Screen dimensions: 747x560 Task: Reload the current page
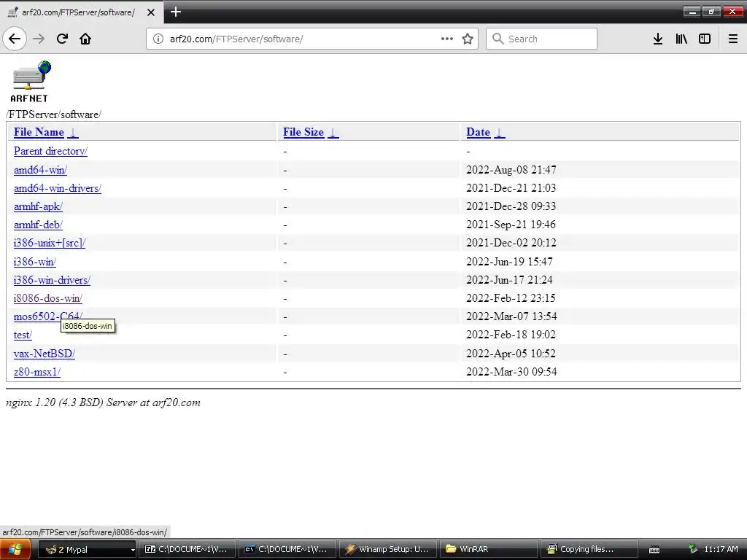(x=62, y=39)
